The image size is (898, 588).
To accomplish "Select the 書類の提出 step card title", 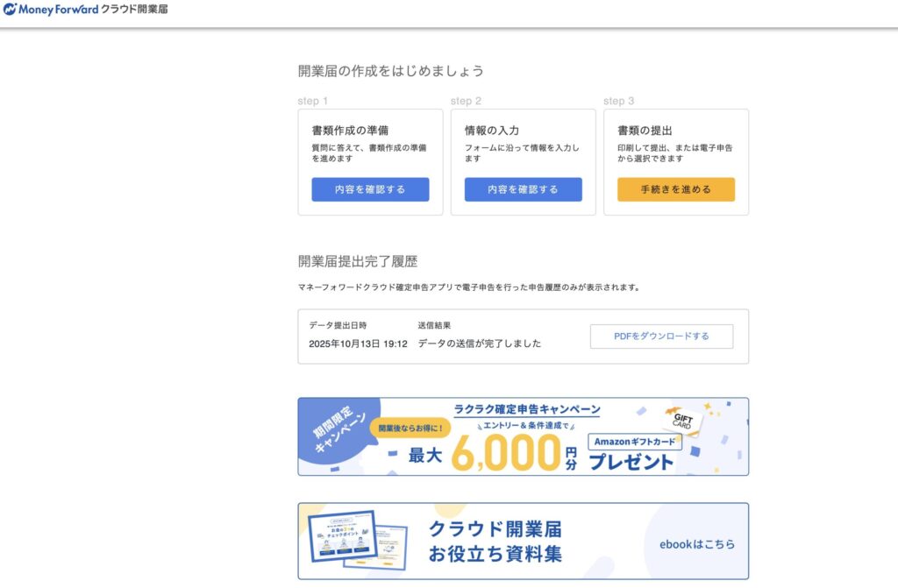I will pyautogui.click(x=645, y=130).
